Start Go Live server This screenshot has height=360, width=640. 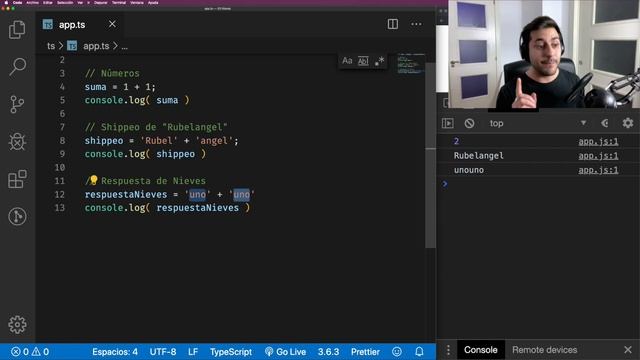tap(285, 351)
